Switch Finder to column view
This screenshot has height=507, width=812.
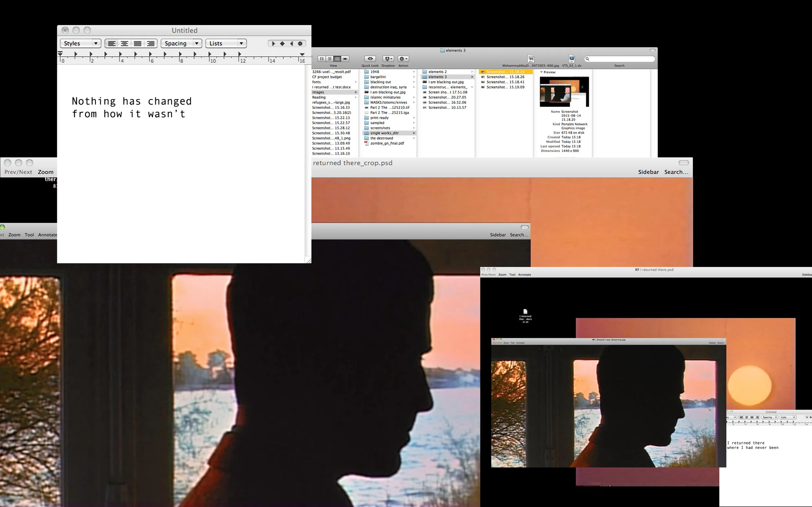(x=337, y=59)
